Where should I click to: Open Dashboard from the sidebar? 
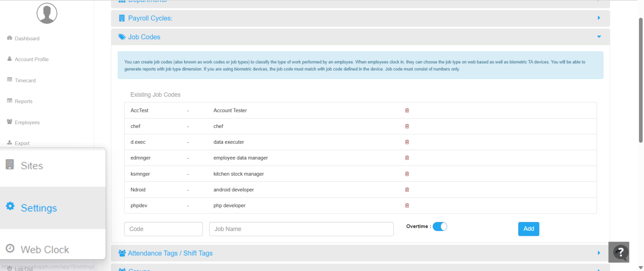coord(27,39)
